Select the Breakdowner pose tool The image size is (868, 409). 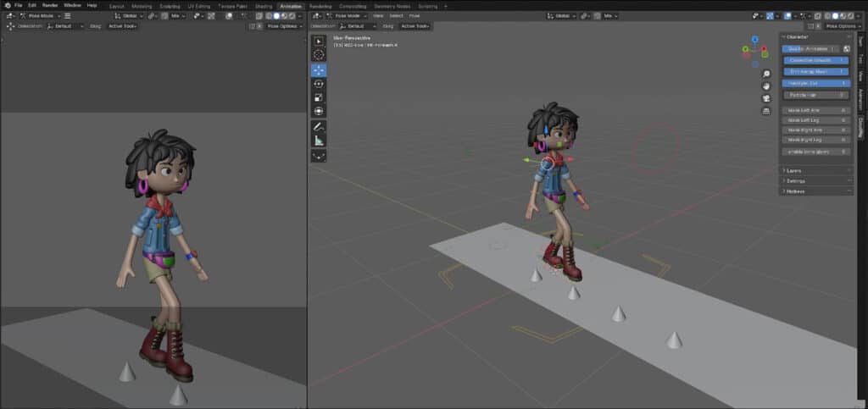pyautogui.click(x=319, y=156)
